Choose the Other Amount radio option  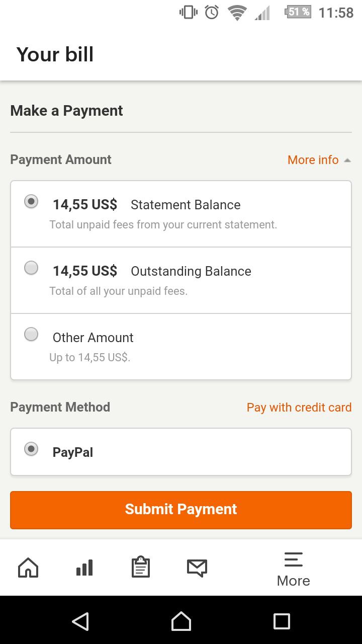tap(31, 335)
